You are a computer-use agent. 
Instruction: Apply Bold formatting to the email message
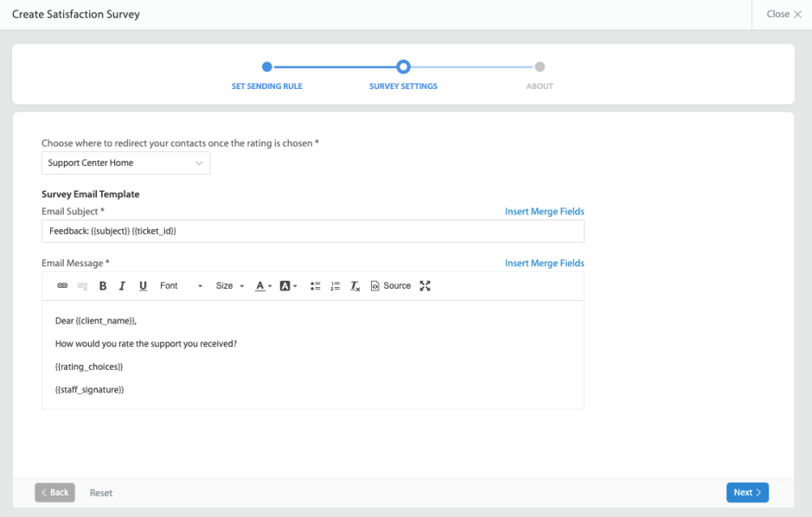click(102, 285)
